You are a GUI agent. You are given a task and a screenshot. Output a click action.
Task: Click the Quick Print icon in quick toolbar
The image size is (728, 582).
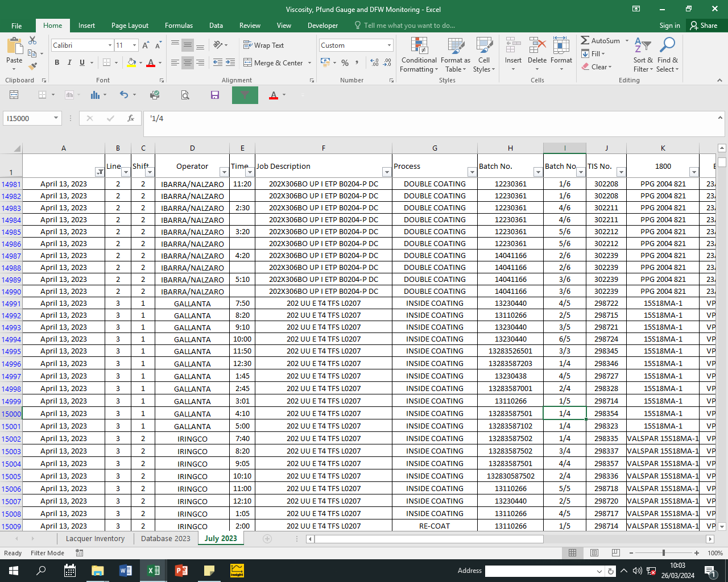pyautogui.click(x=154, y=95)
